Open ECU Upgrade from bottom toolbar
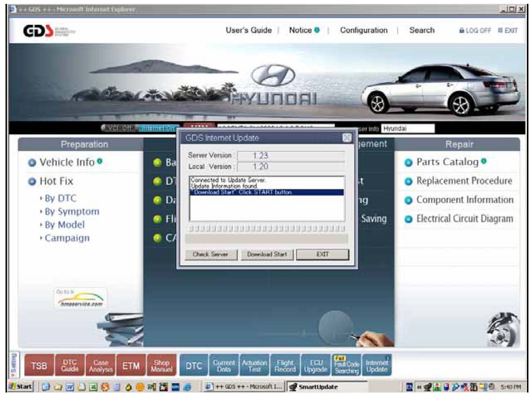The image size is (532, 398). pyautogui.click(x=316, y=366)
